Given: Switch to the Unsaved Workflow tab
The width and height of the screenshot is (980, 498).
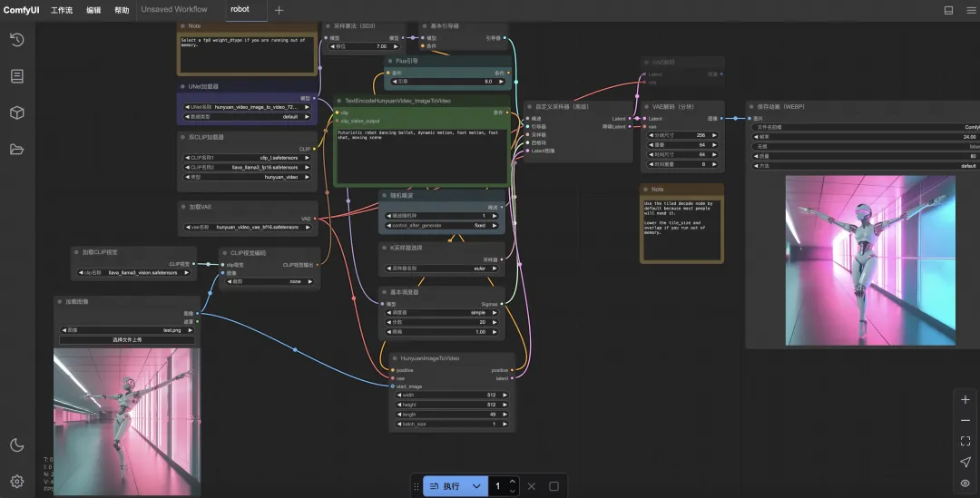Looking at the screenshot, I should coord(174,10).
